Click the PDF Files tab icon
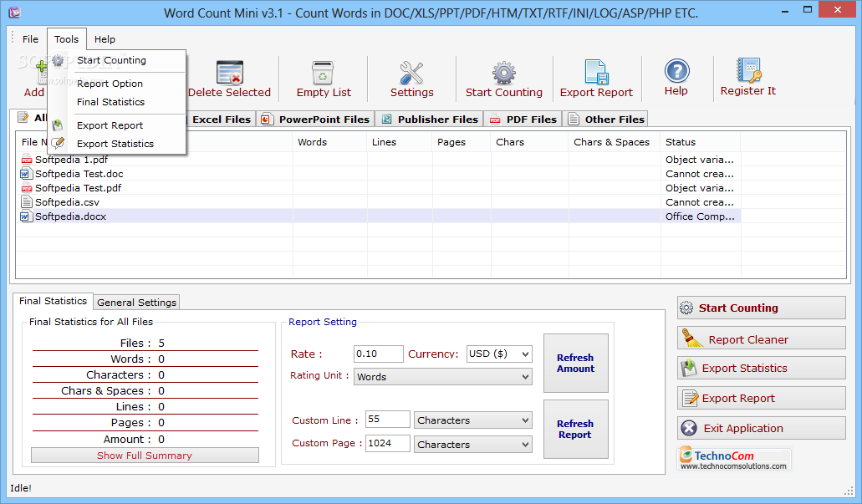The image size is (862, 504). pyautogui.click(x=495, y=120)
